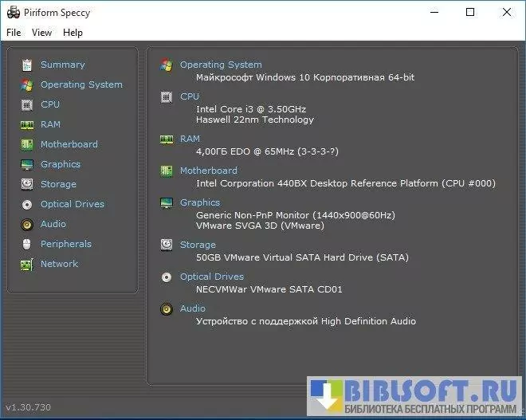Image resolution: width=526 pixels, height=420 pixels.
Task: Click the Network card icon in sidebar
Action: (27, 264)
